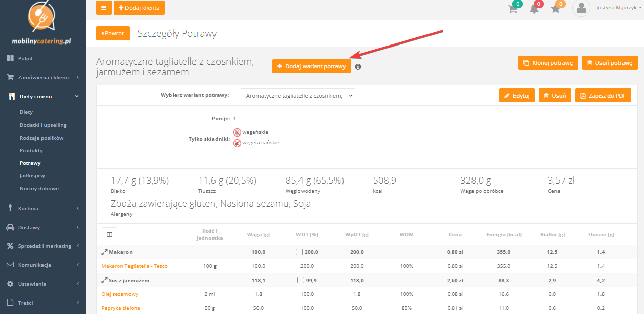Open Justyna Mądrzyk account dropdown
The height and width of the screenshot is (314, 644).
click(619, 8)
